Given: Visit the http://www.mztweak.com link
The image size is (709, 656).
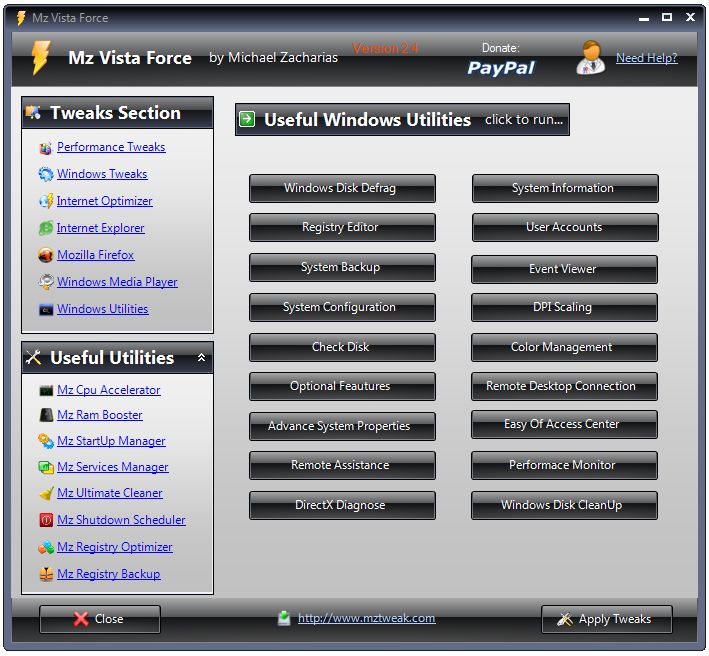Looking at the screenshot, I should (x=367, y=618).
